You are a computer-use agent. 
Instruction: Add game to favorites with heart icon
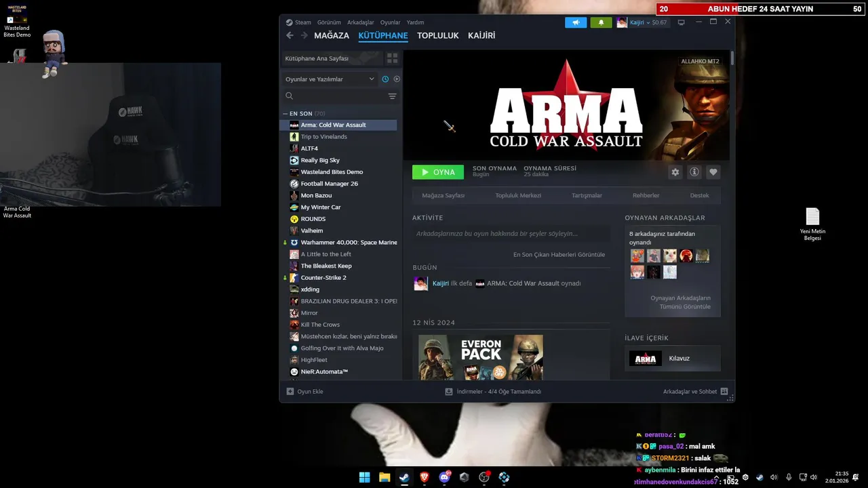coord(713,172)
